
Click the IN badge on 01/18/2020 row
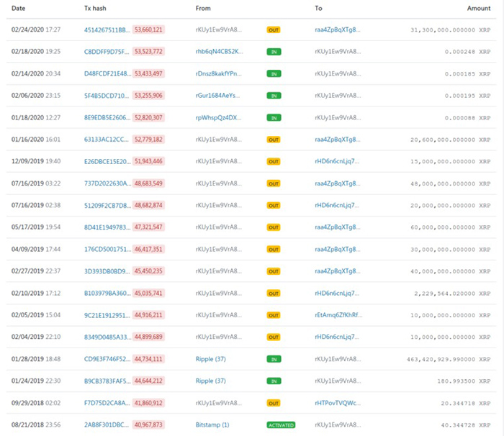point(274,117)
